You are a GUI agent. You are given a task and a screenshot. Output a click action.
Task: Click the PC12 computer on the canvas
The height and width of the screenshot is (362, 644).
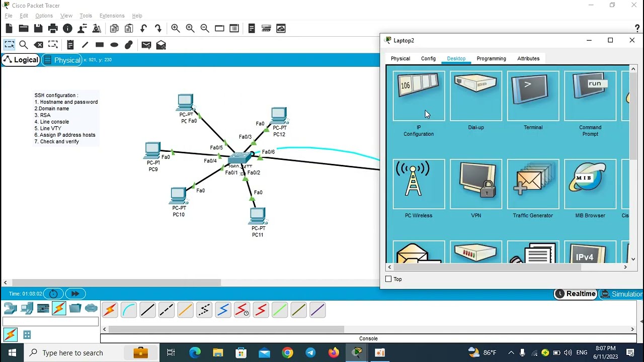pyautogui.click(x=279, y=116)
